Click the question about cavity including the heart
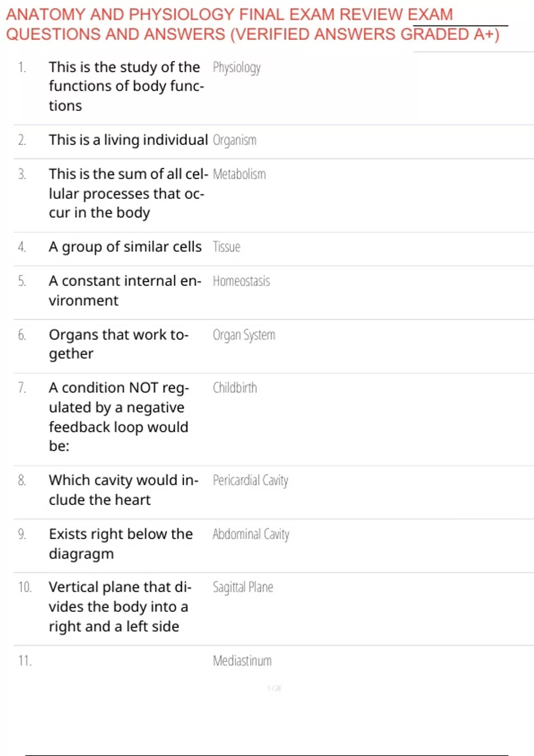The height and width of the screenshot is (756, 534). (124, 490)
